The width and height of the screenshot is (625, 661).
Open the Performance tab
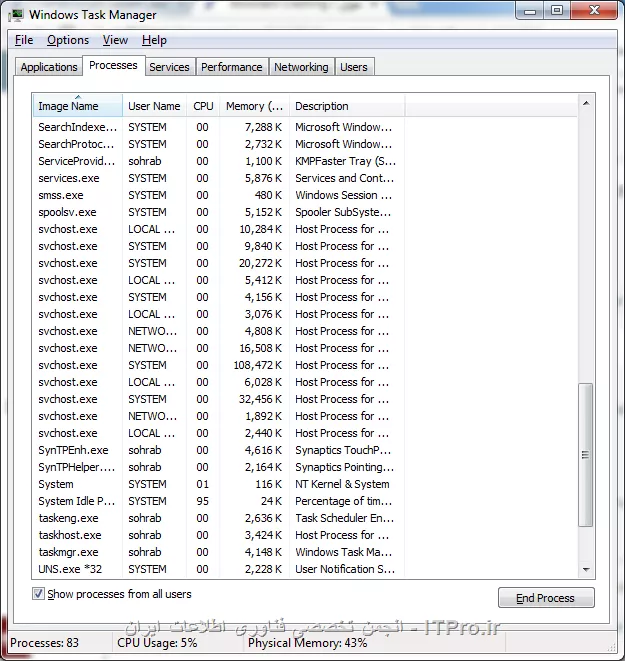pos(232,67)
